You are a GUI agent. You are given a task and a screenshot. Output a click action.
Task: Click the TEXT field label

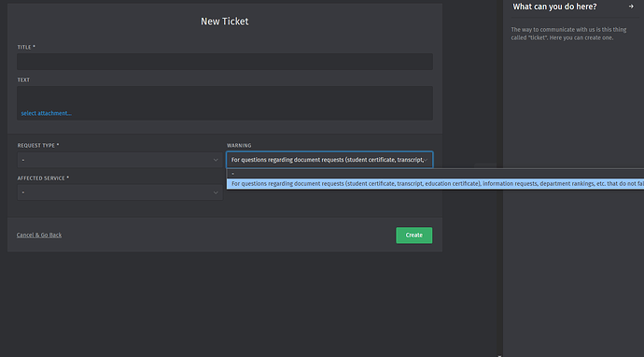coord(23,79)
